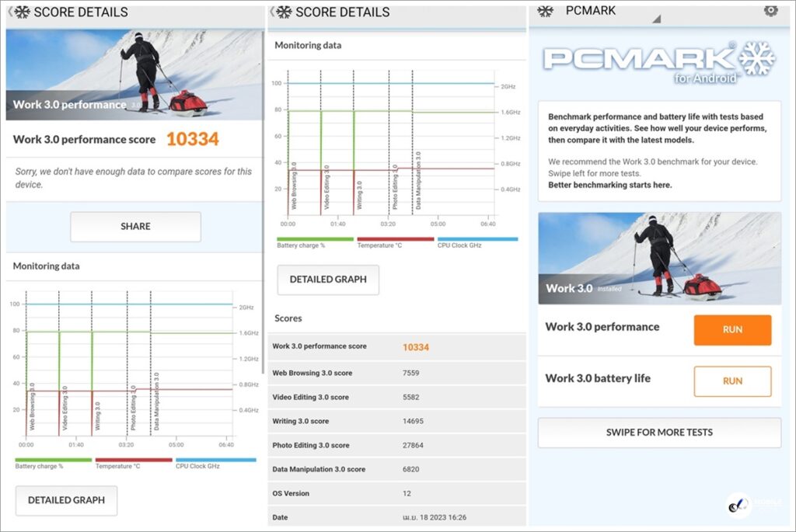Run the Work 3.0 performance benchmark
796x532 pixels.
point(732,329)
